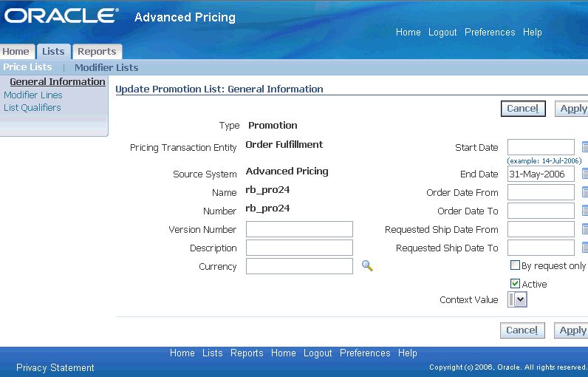Go to Modifier Lists subtab
This screenshot has height=377, width=588.
(x=106, y=67)
